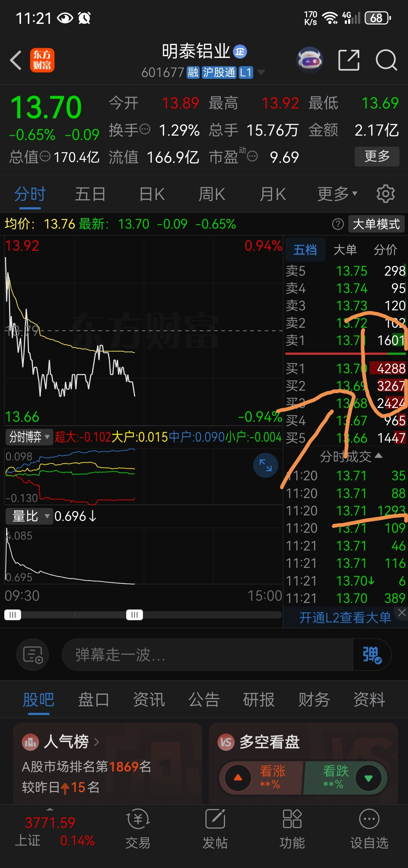Expand the 上证 index bar arrow
The width and height of the screenshot is (408, 868).
(x=50, y=809)
